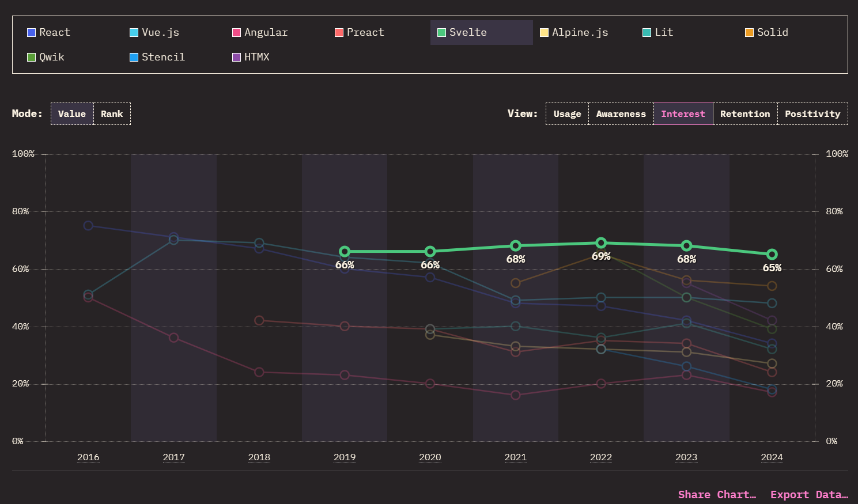Click the "Mode:" label

pyautogui.click(x=27, y=113)
